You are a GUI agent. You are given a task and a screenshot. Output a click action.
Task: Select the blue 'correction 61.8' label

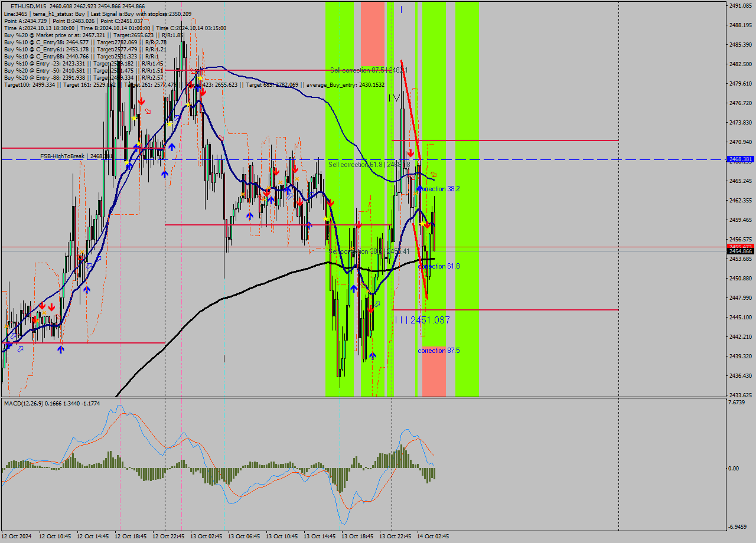pos(439,266)
